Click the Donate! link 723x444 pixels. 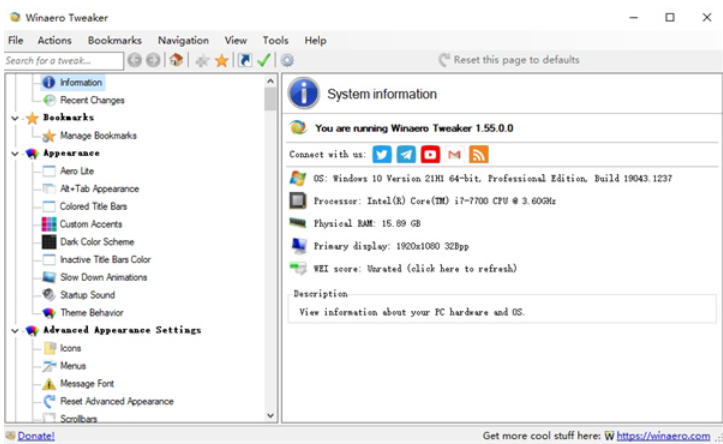36,436
